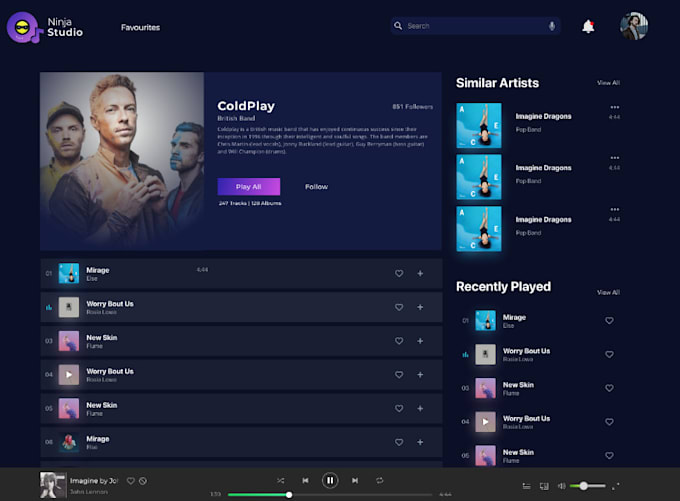Block the now-playing song with the ban icon
The image size is (680, 501).
pos(143,481)
